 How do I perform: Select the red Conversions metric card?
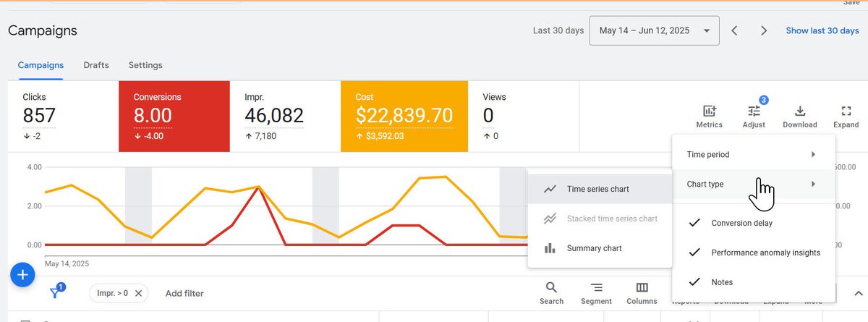pyautogui.click(x=174, y=116)
